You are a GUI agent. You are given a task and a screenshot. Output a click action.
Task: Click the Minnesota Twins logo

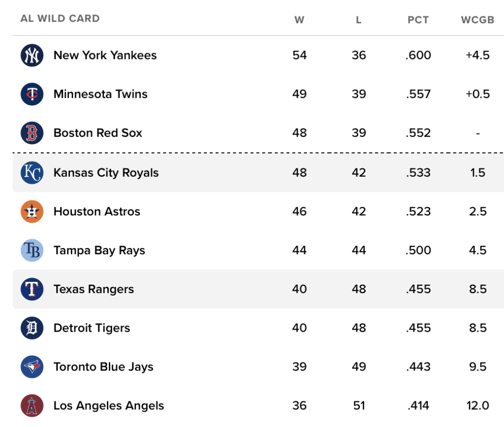tap(32, 94)
